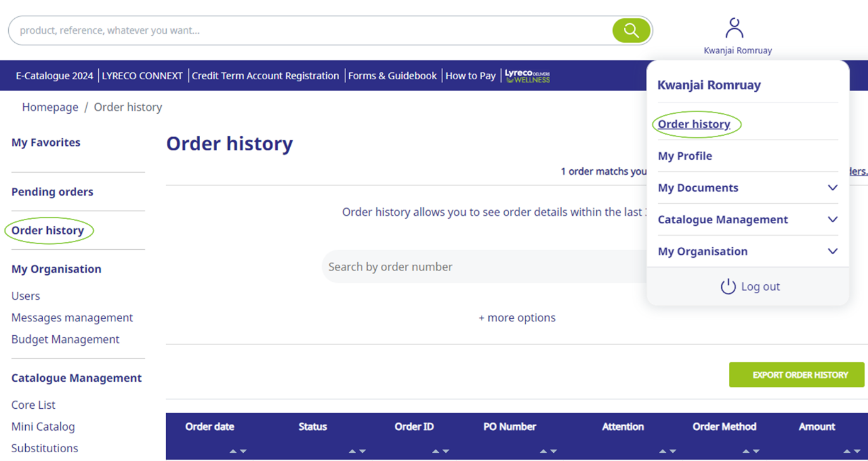868x461 pixels.
Task: Click the Log out power icon
Action: (728, 286)
